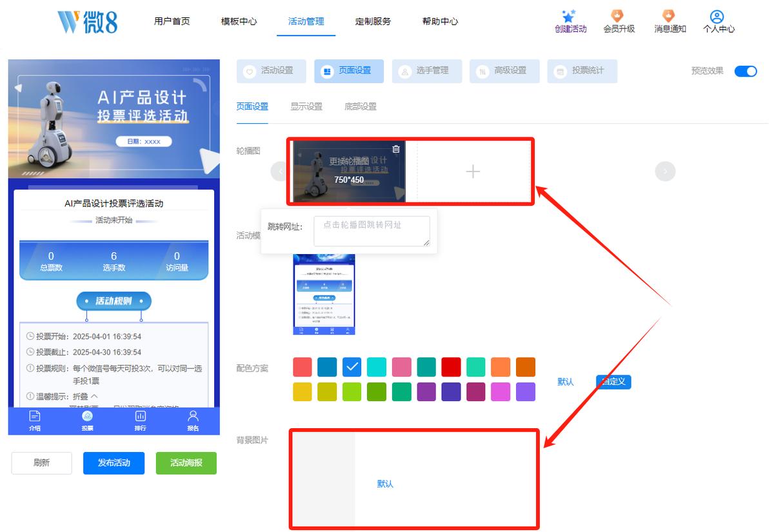774x532 pixels.
Task: Select the 页面设置 step tab with icon
Action: pyautogui.click(x=349, y=71)
